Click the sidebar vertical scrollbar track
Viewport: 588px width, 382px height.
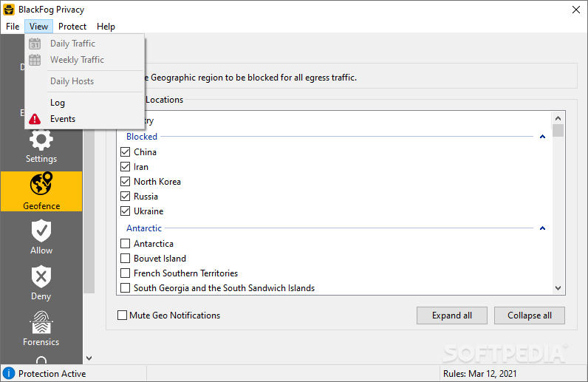[89, 210]
